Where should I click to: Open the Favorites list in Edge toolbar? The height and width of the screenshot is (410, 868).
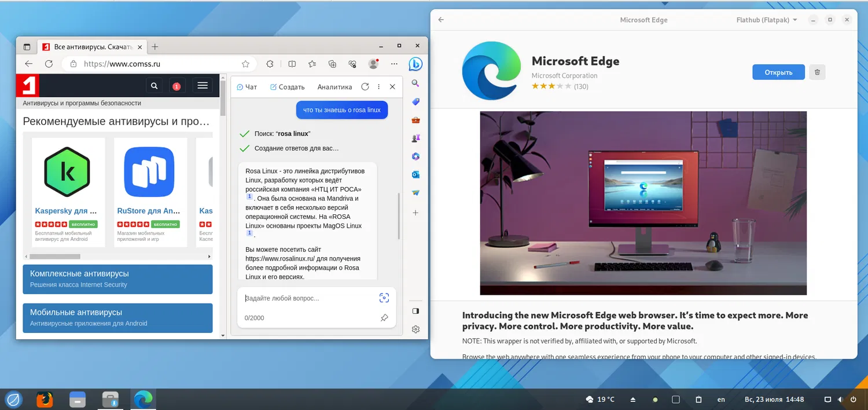(x=312, y=64)
